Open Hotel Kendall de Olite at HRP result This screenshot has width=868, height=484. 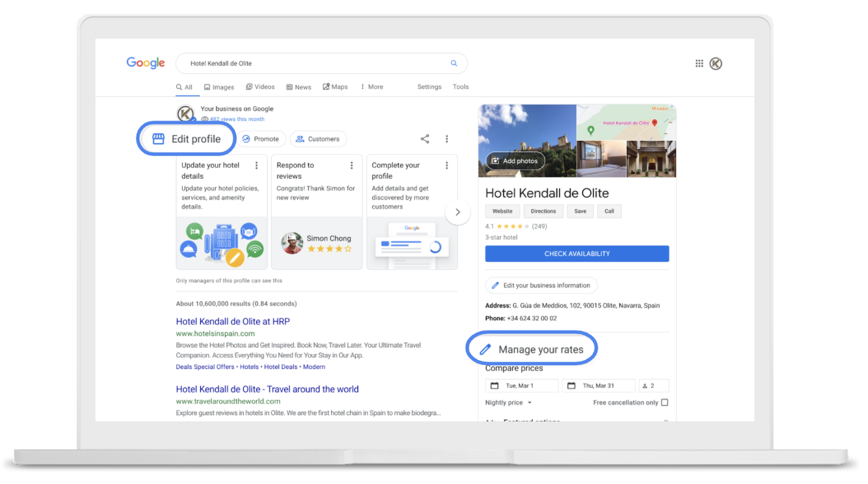(233, 322)
